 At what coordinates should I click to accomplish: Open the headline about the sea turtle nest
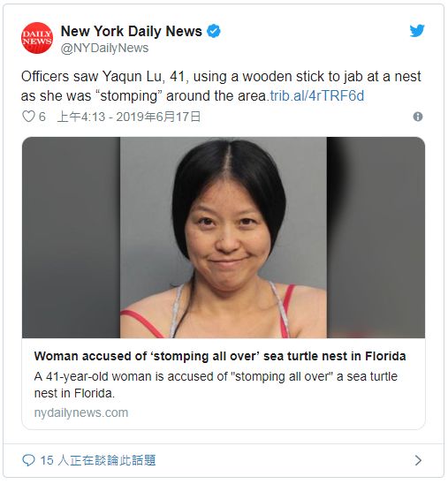click(x=220, y=356)
